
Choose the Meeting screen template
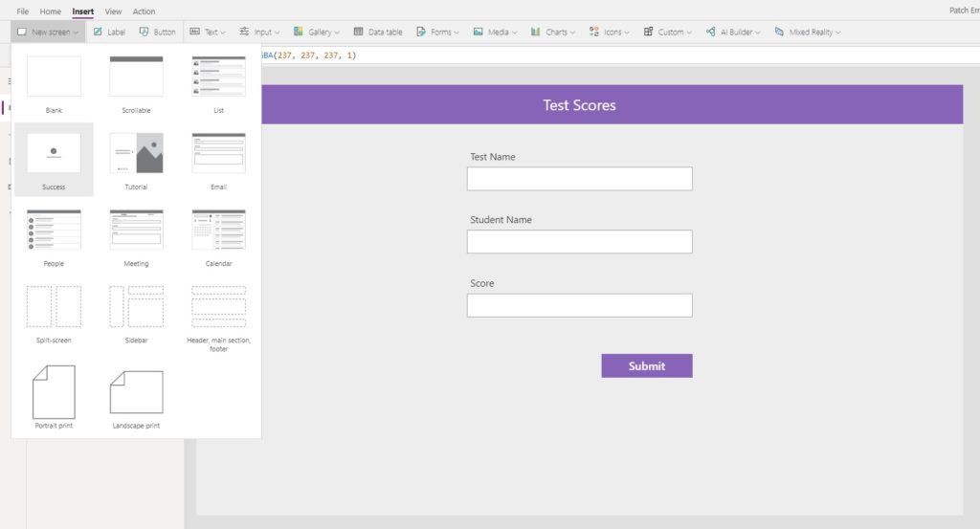(136, 237)
